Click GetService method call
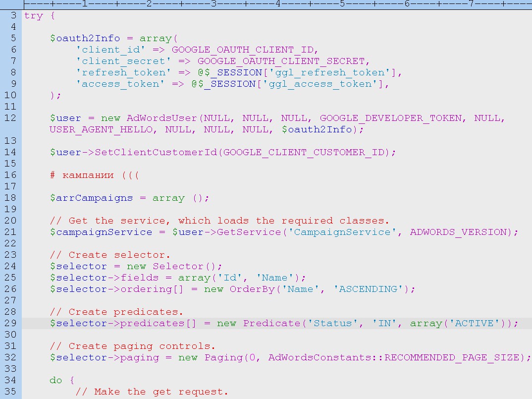Image resolution: width=532 pixels, height=399 pixels. (x=249, y=232)
